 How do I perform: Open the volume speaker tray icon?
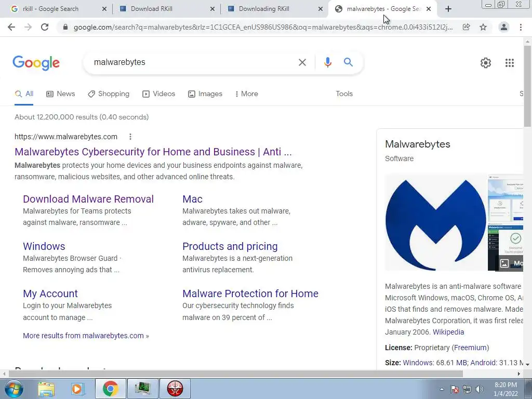[x=480, y=389]
